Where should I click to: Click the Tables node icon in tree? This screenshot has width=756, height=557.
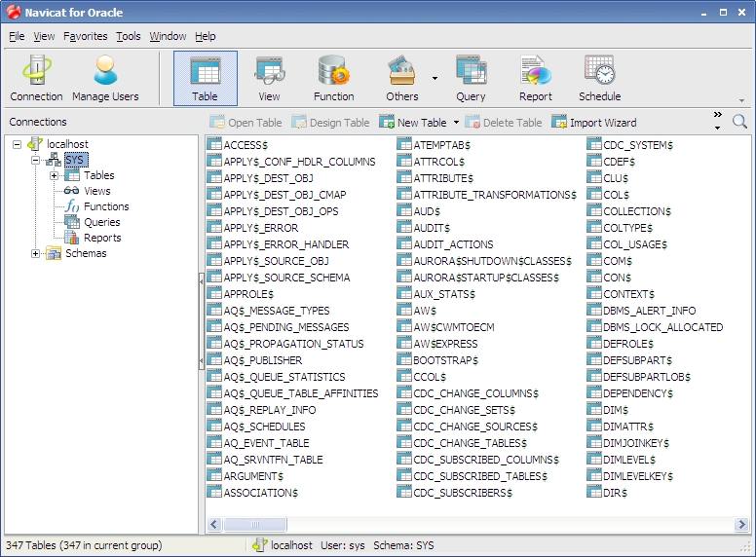click(x=72, y=175)
